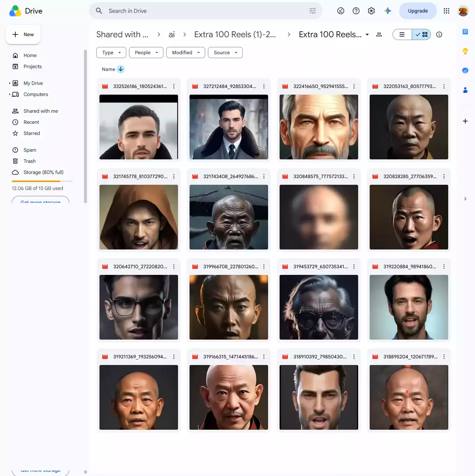The height and width of the screenshot is (476, 475).
Task: Open Google Keep side panel icon
Action: (x=465, y=51)
